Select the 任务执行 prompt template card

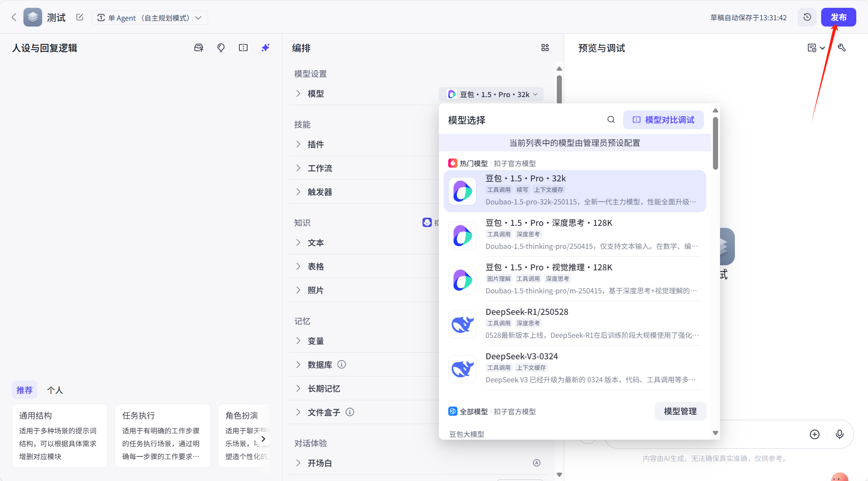163,436
